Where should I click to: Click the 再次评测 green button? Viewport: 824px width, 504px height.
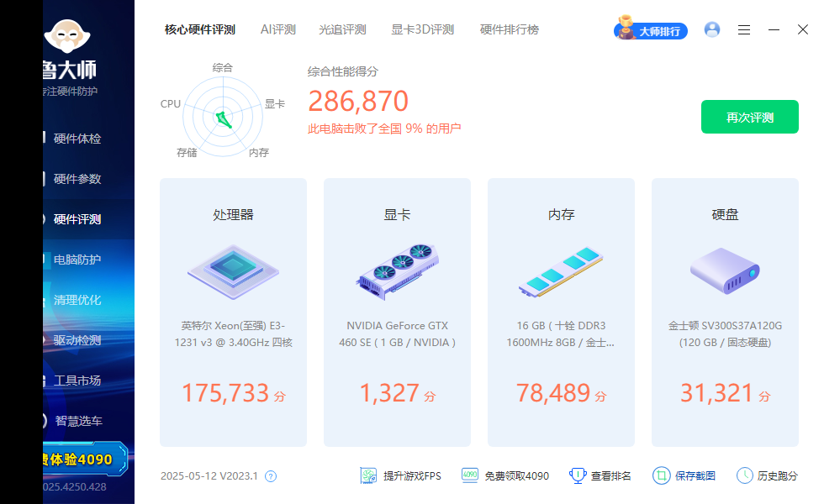click(750, 117)
